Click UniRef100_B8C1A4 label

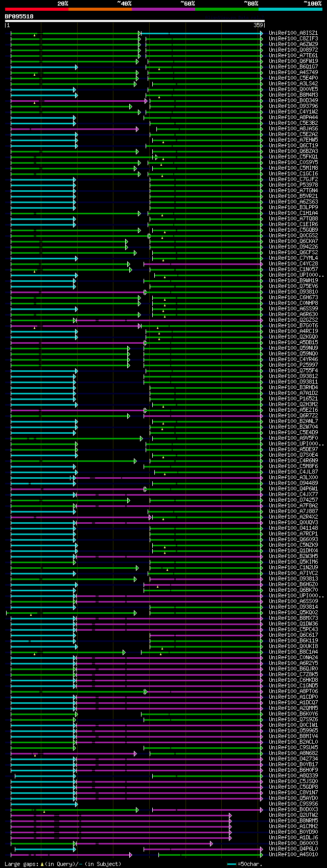(293, 652)
